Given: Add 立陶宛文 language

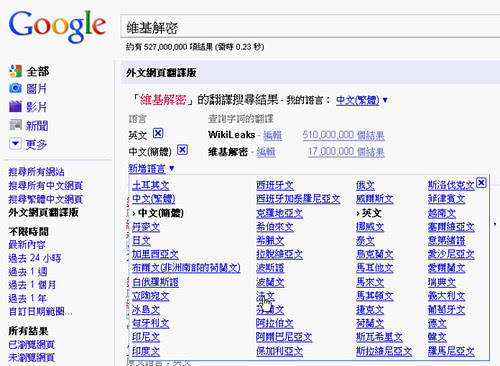Looking at the screenshot, I should coord(151,296).
